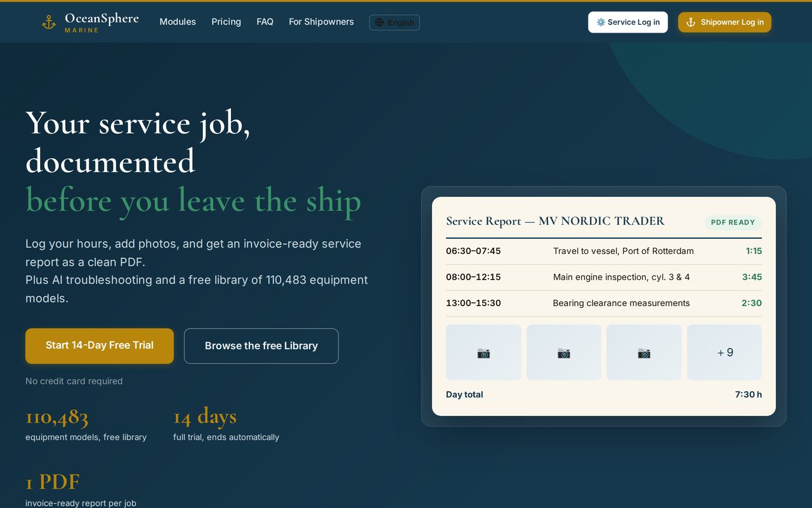Click the Shipowner Log in button

click(724, 22)
